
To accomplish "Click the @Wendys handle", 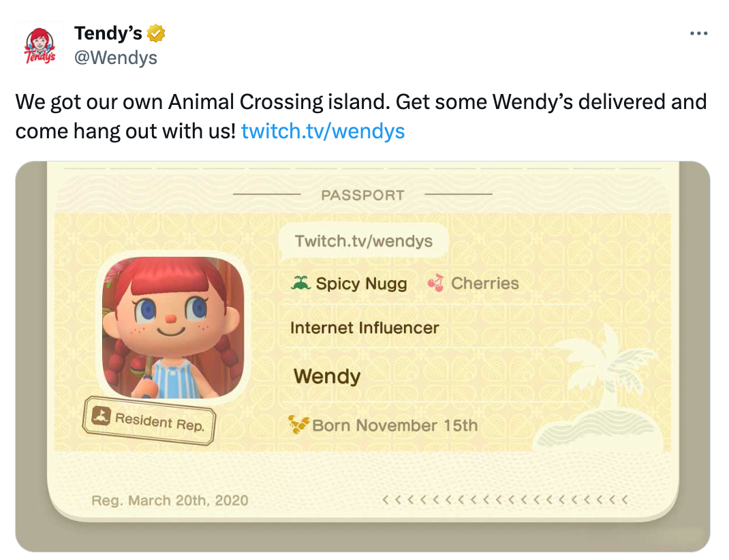I will (116, 57).
